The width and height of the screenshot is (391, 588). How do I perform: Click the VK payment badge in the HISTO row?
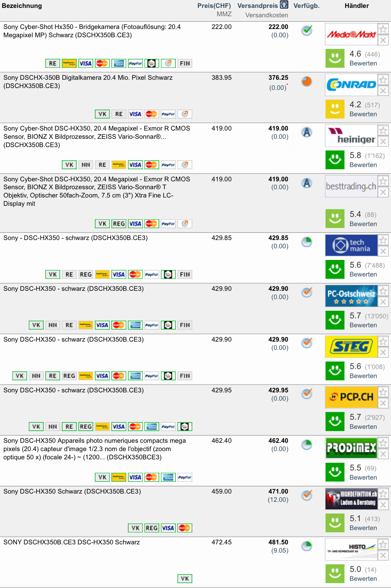(185, 579)
